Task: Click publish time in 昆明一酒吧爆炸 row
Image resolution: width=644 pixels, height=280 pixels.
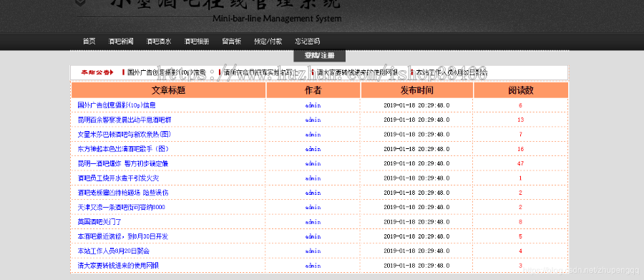Action: click(416, 164)
